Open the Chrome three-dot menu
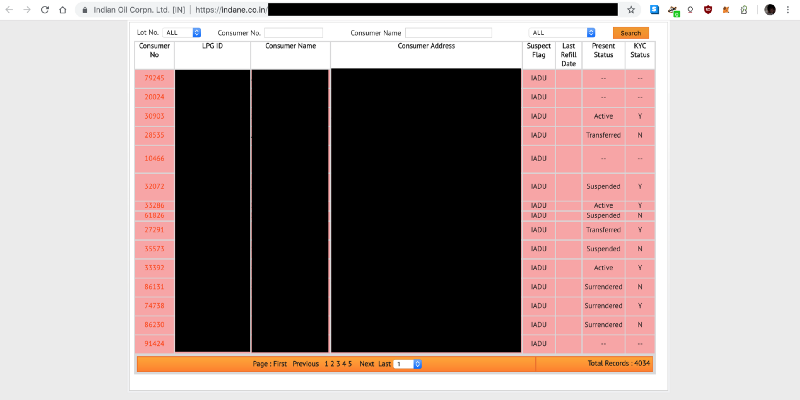800x400 pixels. click(x=790, y=9)
